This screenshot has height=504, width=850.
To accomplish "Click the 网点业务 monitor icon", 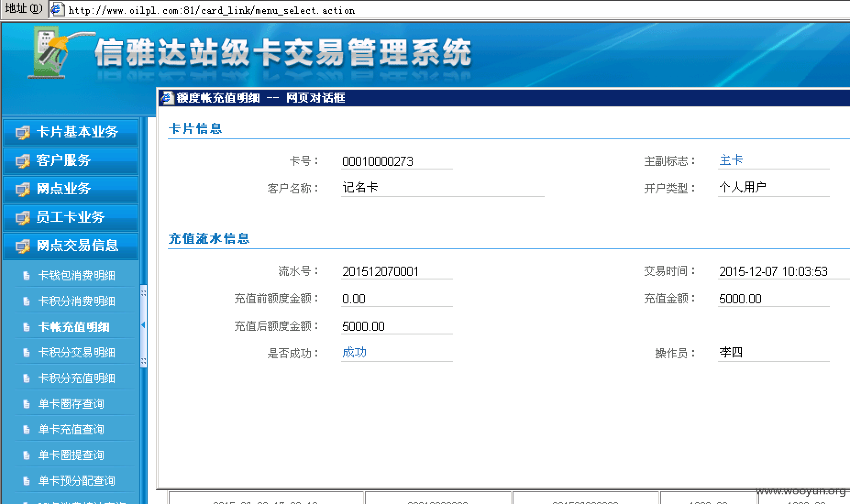I will click(x=22, y=190).
